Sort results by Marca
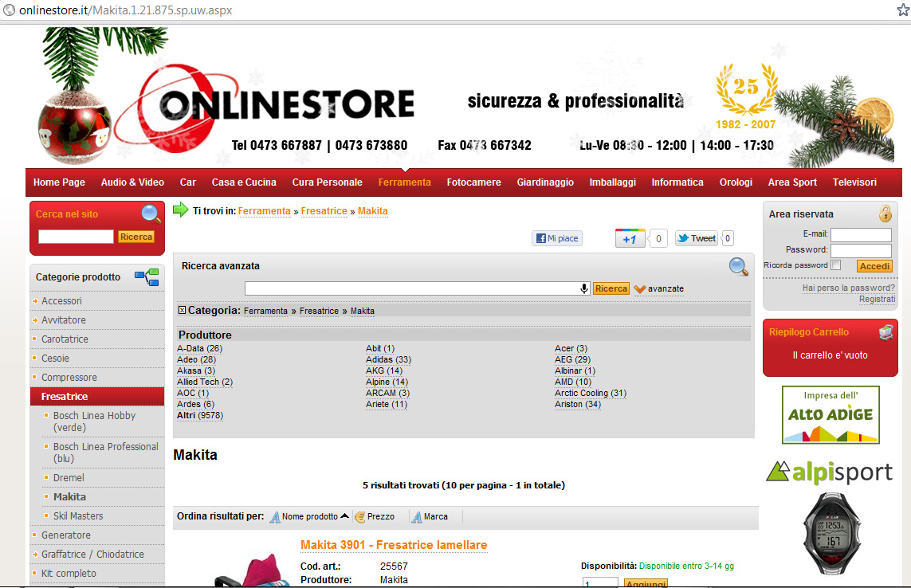 430,516
